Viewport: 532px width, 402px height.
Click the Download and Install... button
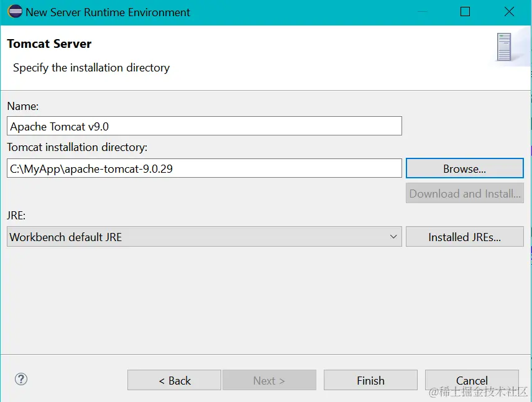(x=465, y=193)
